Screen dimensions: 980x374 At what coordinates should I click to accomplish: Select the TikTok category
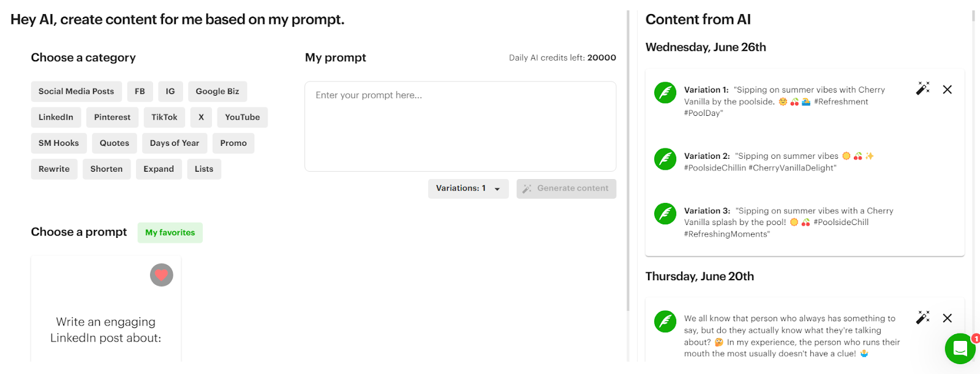[x=164, y=117]
